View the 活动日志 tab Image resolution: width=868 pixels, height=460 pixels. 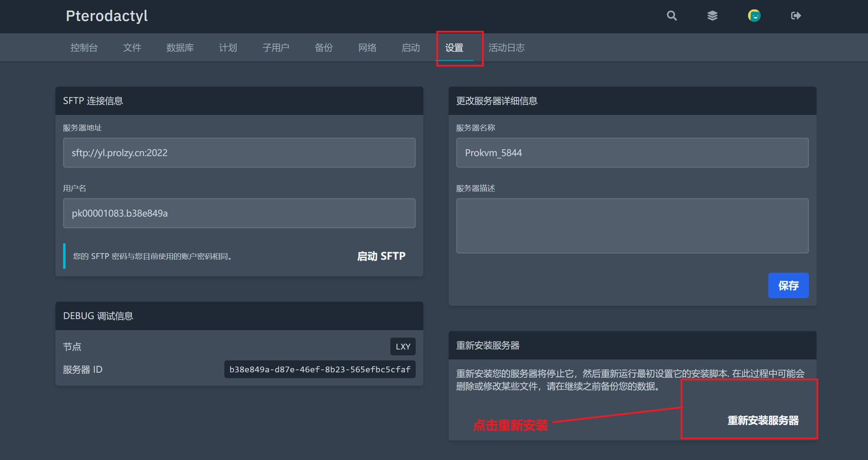[x=506, y=47]
